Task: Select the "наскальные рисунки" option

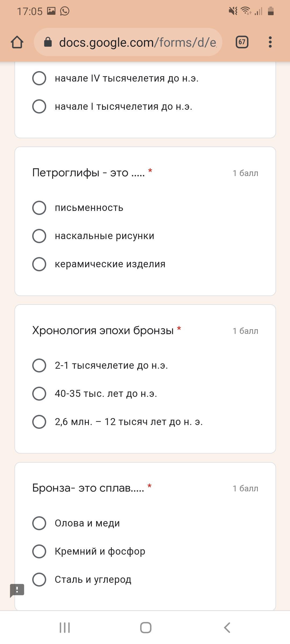Action: [x=39, y=236]
